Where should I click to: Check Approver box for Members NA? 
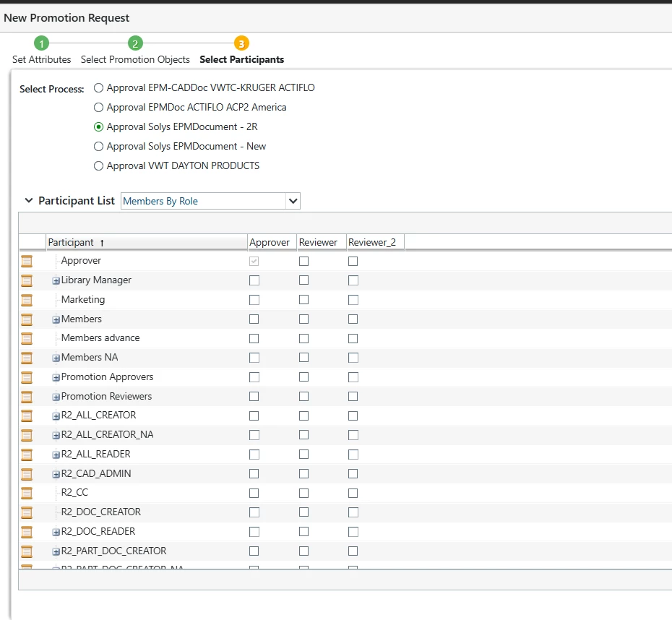(x=254, y=358)
